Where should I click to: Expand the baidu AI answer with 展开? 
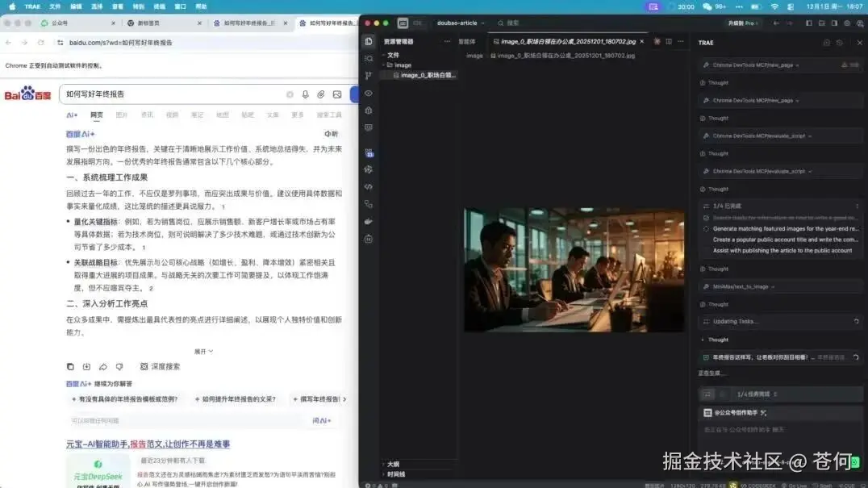click(x=203, y=352)
